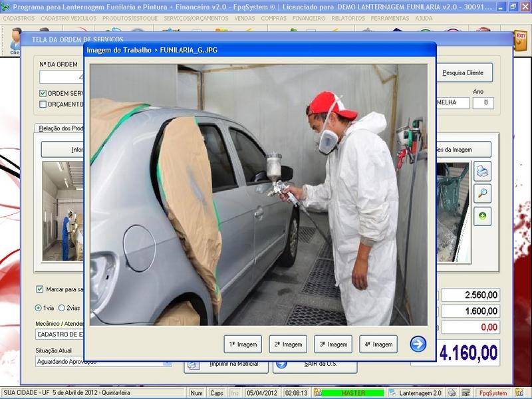The height and width of the screenshot is (399, 532).
Task: Click the 2.560,00 value field
Action: pyautogui.click(x=471, y=295)
